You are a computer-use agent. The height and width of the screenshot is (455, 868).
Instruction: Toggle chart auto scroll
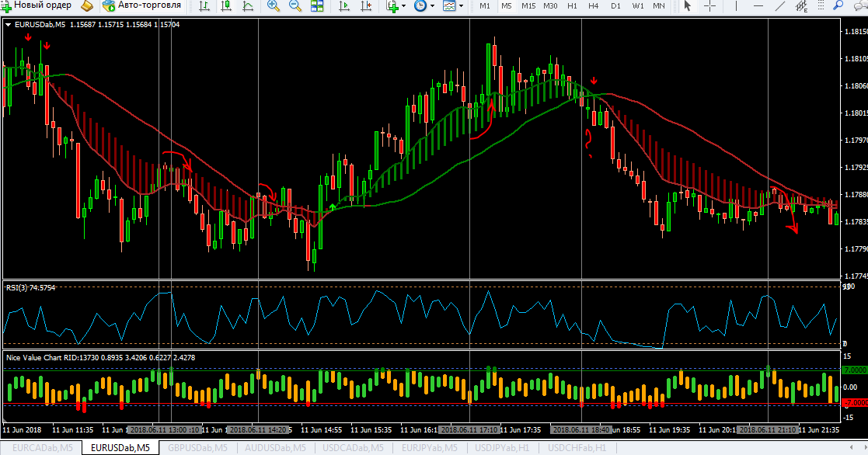tap(343, 5)
